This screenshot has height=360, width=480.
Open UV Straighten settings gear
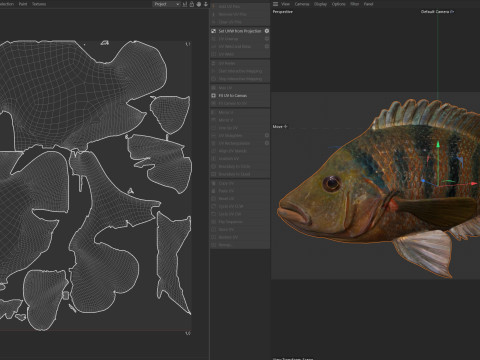267,135
